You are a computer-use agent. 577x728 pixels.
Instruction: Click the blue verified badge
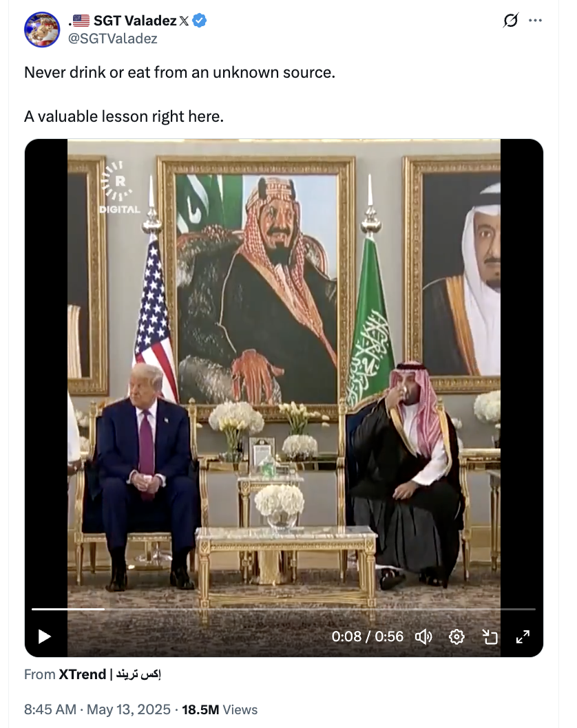[199, 21]
